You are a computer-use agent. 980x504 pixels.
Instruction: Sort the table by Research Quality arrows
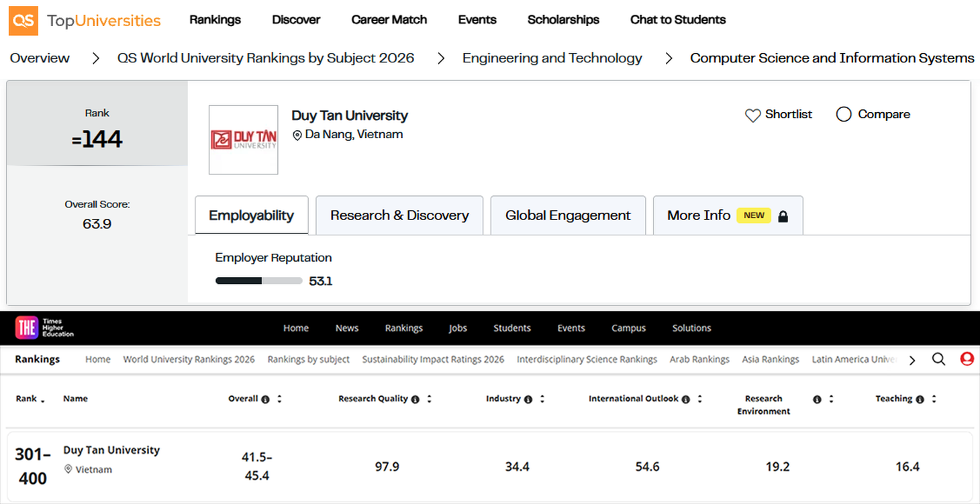[x=429, y=399]
